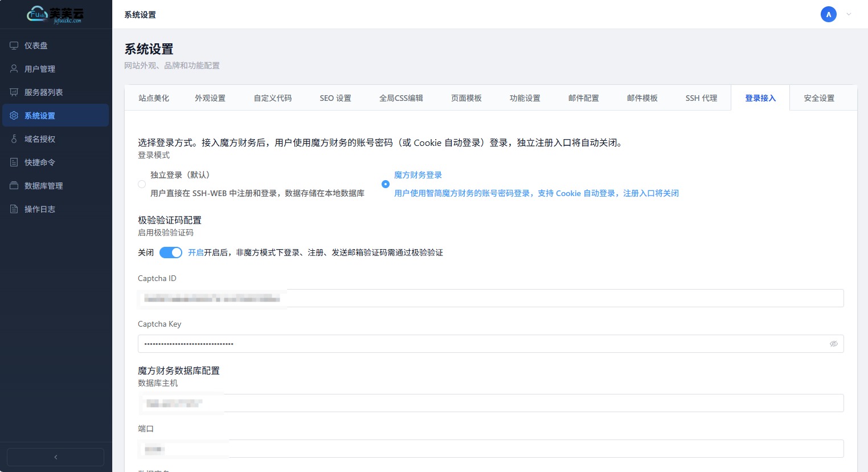Click the 操作日志 document icon
The height and width of the screenshot is (472, 868).
click(14, 209)
